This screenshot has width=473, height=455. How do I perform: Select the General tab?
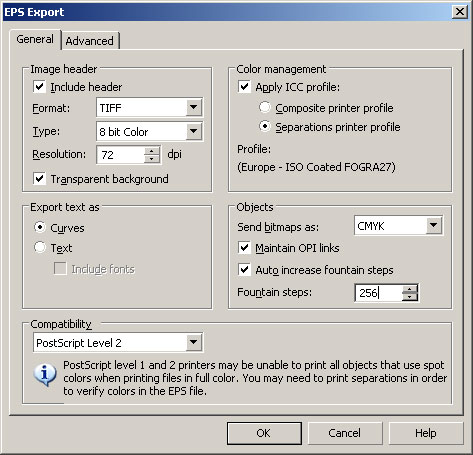coord(35,39)
